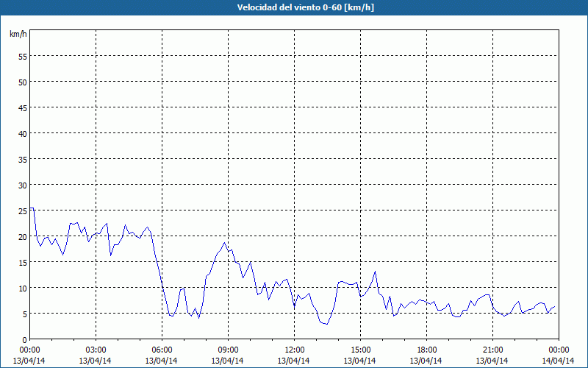The image size is (588, 368).
Task: Click the y-axis value 20
Action: [x=23, y=236]
